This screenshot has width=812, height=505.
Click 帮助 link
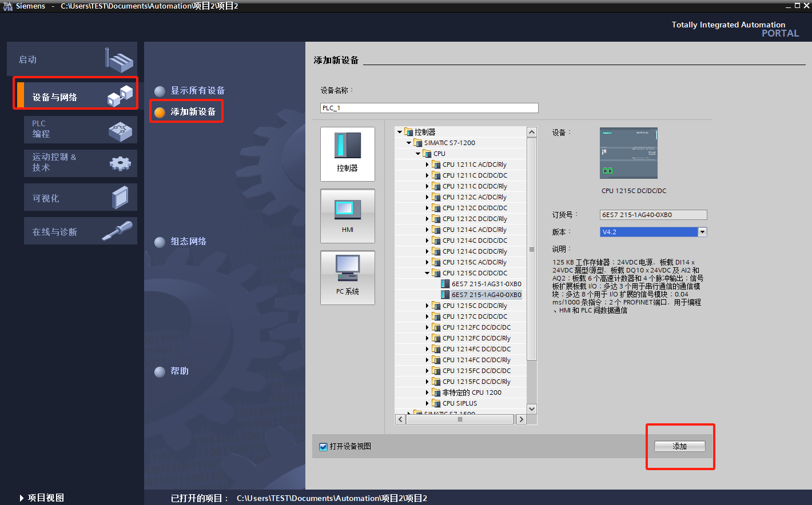click(x=180, y=371)
